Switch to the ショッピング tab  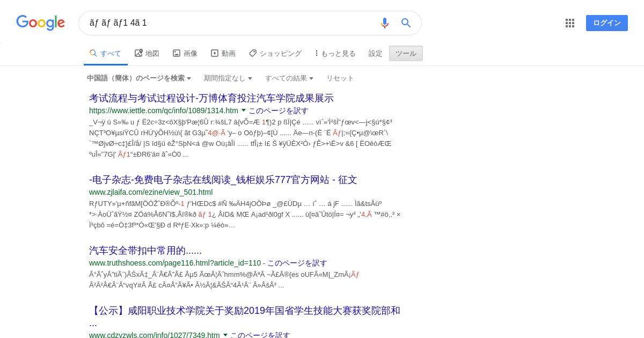pyautogui.click(x=275, y=53)
